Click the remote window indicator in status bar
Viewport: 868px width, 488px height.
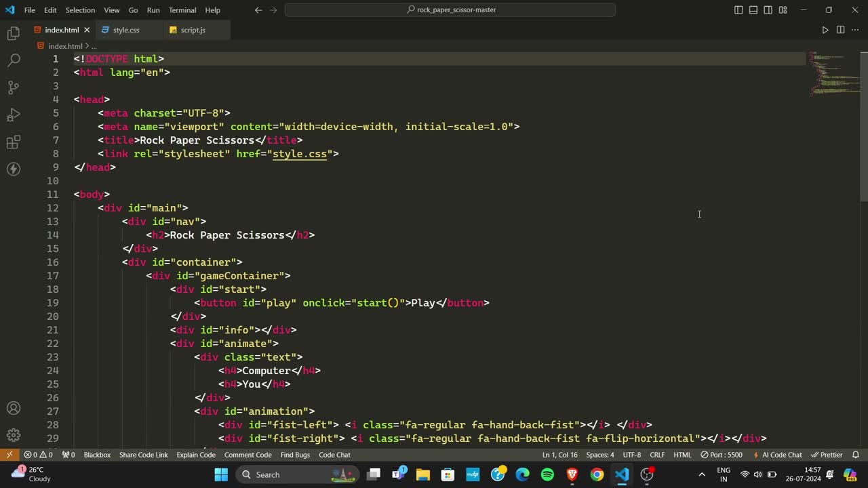click(x=9, y=455)
